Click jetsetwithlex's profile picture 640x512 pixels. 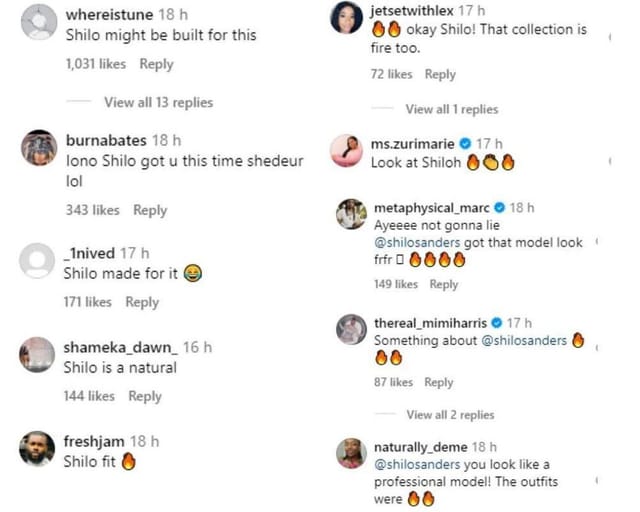pyautogui.click(x=346, y=18)
